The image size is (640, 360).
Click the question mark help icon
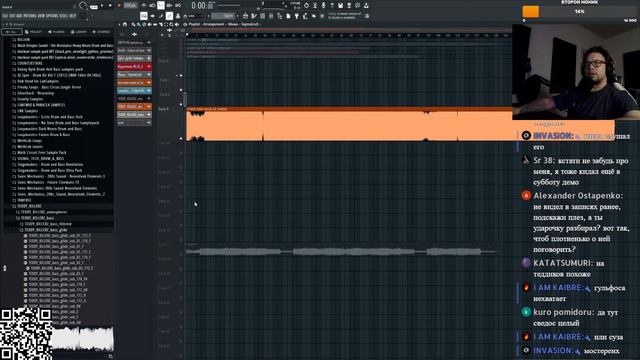click(332, 5)
